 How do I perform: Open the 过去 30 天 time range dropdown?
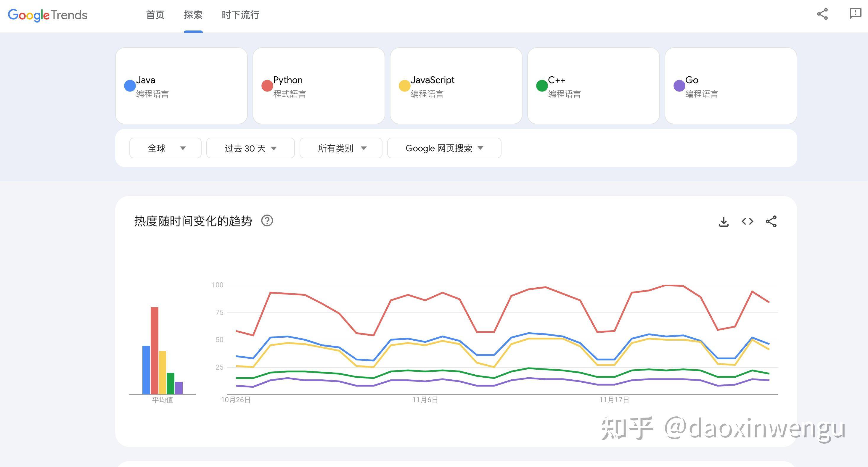click(250, 148)
